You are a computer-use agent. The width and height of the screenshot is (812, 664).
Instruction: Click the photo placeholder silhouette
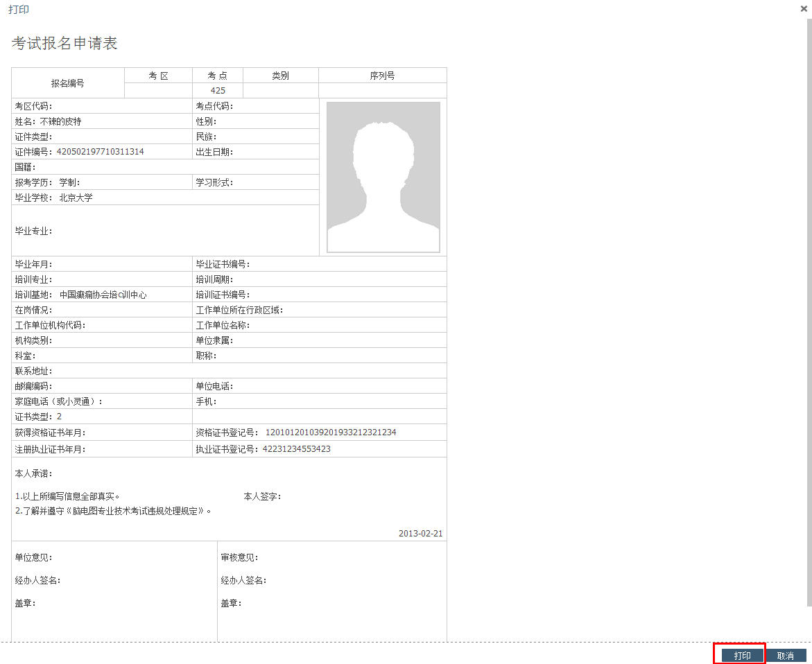point(383,176)
